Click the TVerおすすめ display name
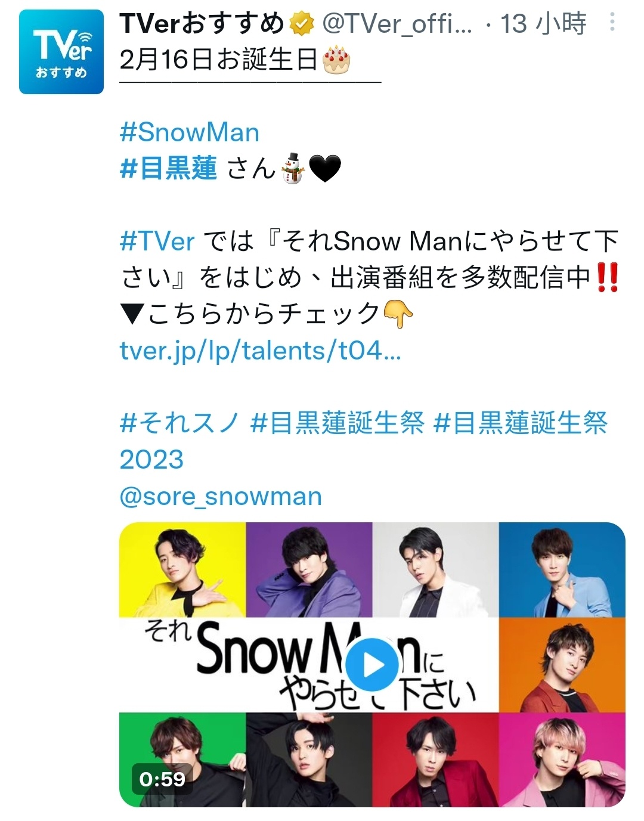644x821 pixels. coord(203,24)
